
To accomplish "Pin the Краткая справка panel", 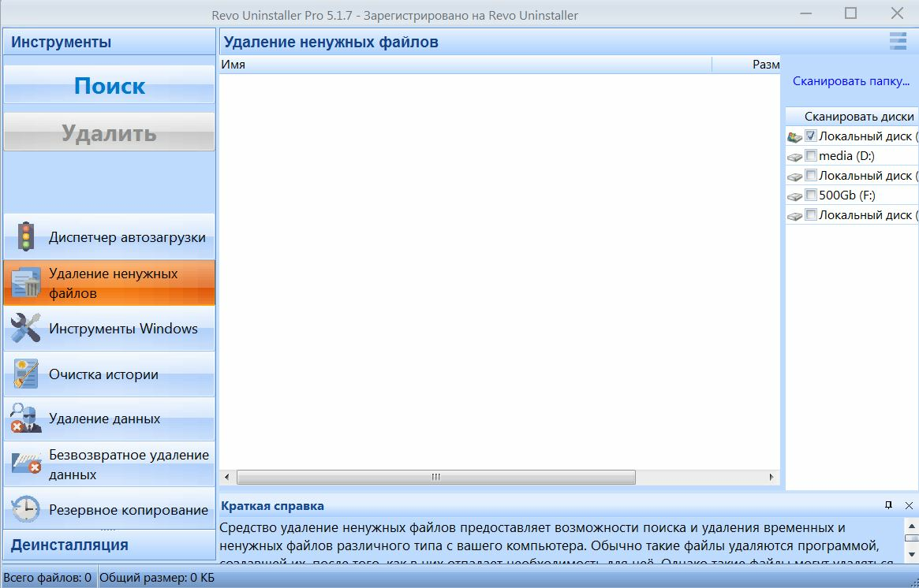I will pyautogui.click(x=888, y=504).
